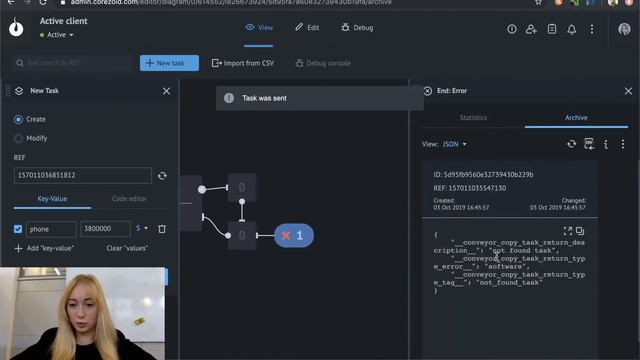Screen dimensions: 640x360
Task: Click the error end node with count 1
Action: [x=294, y=236]
